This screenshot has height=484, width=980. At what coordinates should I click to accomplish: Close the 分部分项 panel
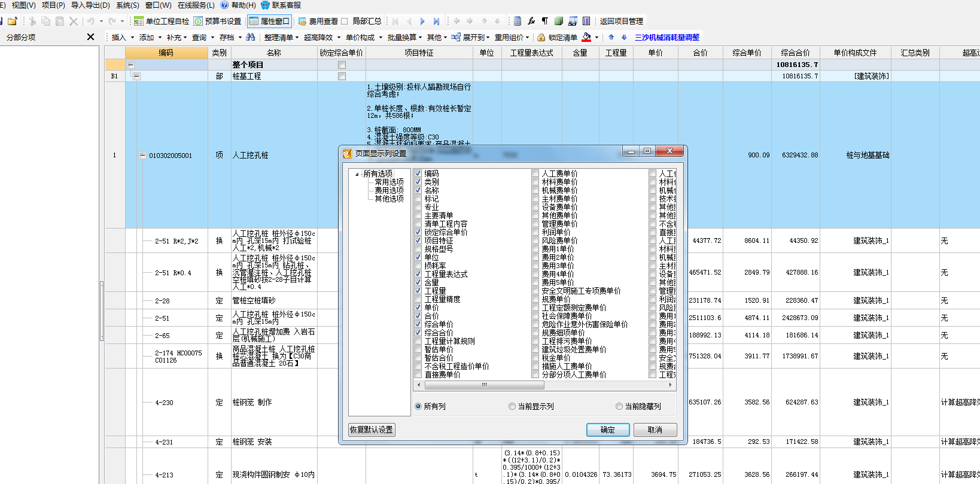pyautogui.click(x=90, y=37)
